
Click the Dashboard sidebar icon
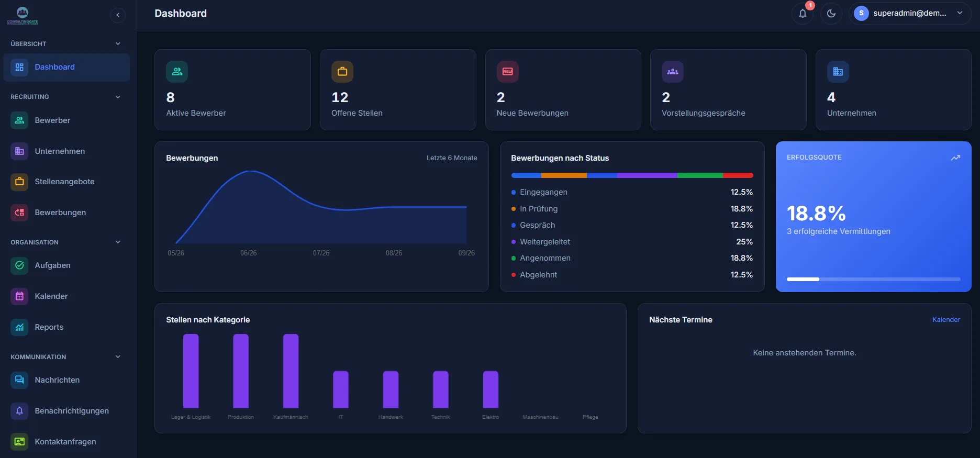[x=19, y=67]
